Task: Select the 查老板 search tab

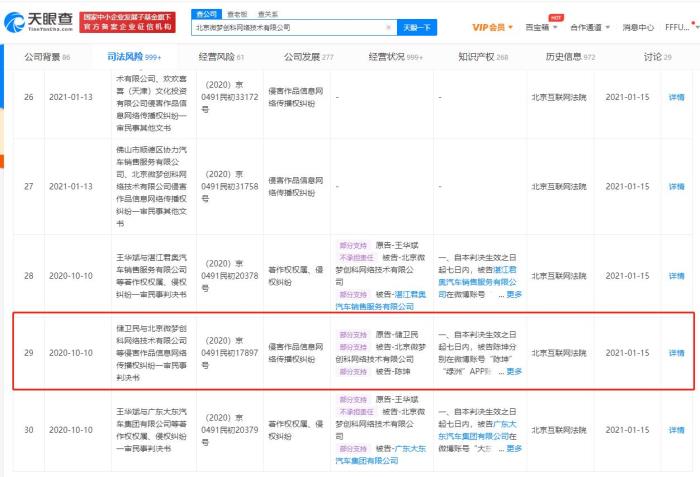Action: [237, 14]
